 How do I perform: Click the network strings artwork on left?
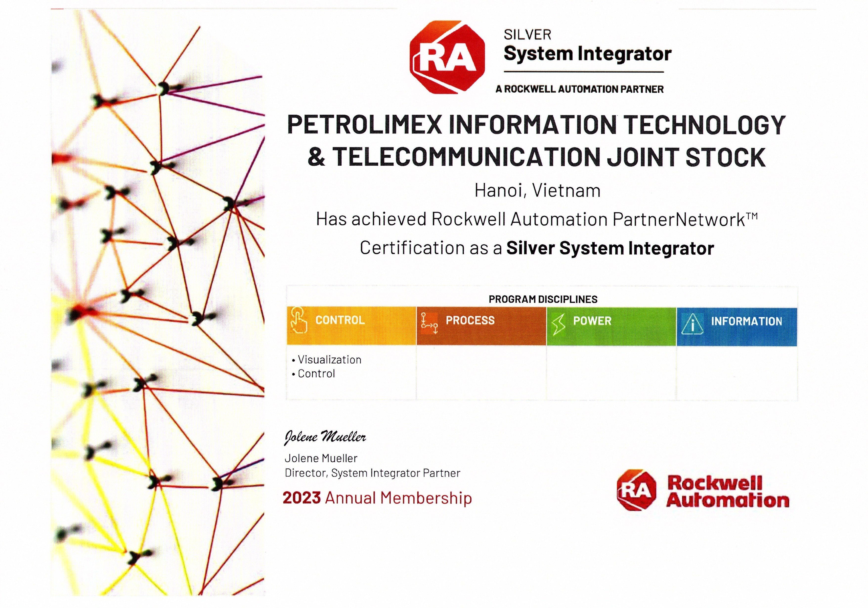[158, 303]
